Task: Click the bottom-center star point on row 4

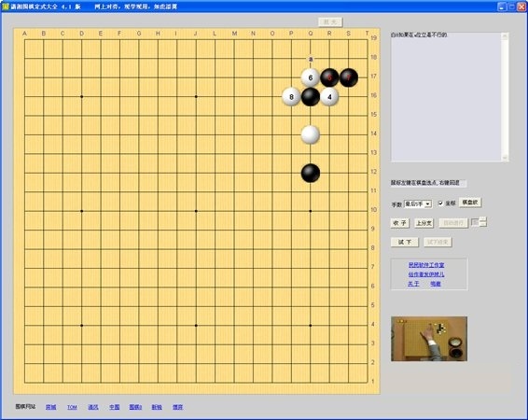Action: pyautogui.click(x=196, y=326)
